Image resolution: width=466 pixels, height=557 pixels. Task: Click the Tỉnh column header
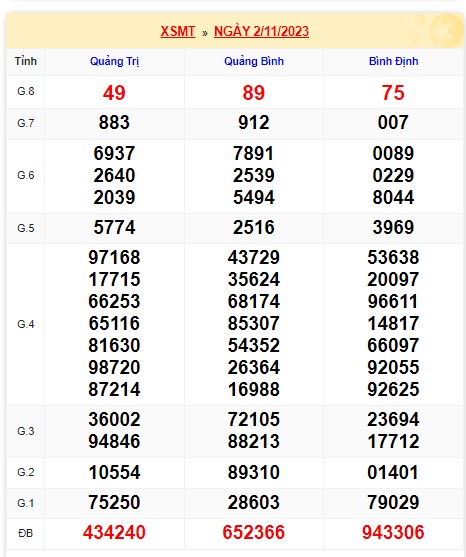tap(26, 61)
